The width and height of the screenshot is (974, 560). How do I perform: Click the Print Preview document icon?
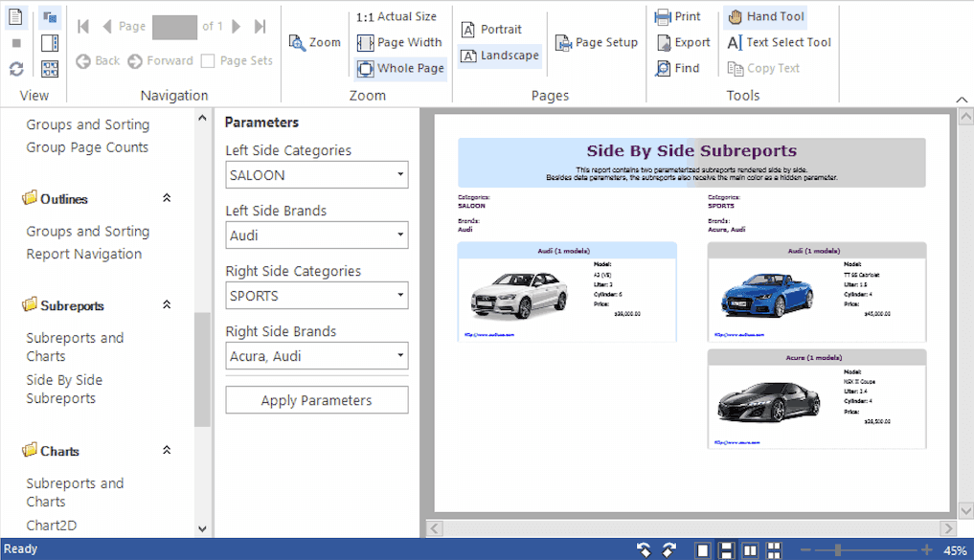[16, 17]
